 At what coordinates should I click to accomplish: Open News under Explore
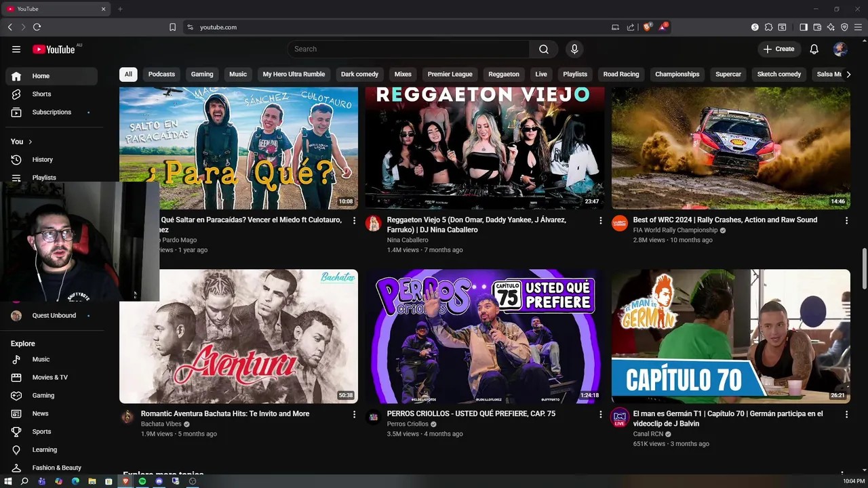(52, 413)
